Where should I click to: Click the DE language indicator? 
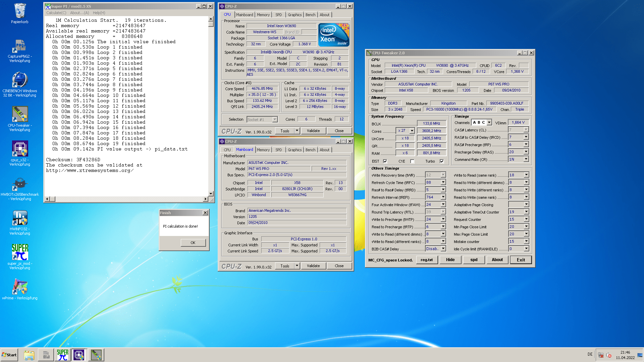coord(590,354)
